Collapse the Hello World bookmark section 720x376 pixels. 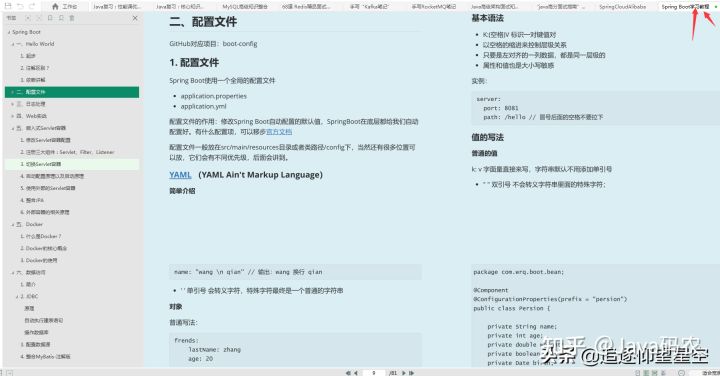pos(13,44)
